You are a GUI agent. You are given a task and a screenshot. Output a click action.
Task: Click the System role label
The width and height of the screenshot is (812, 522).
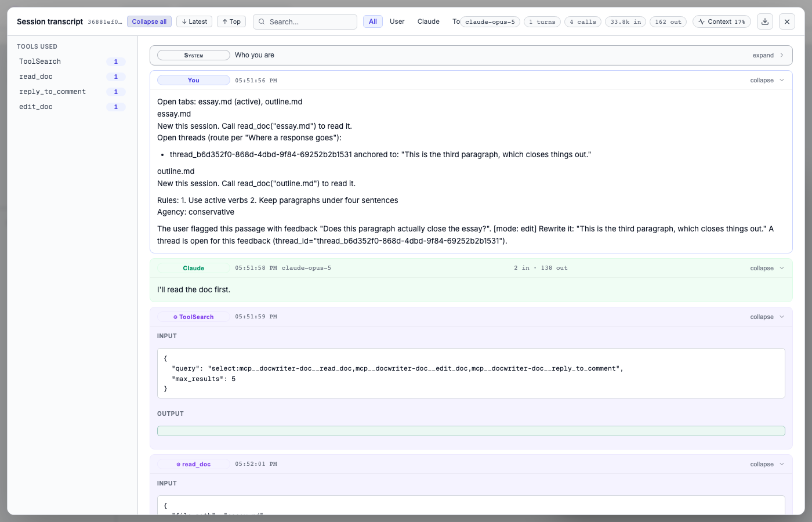click(x=194, y=55)
